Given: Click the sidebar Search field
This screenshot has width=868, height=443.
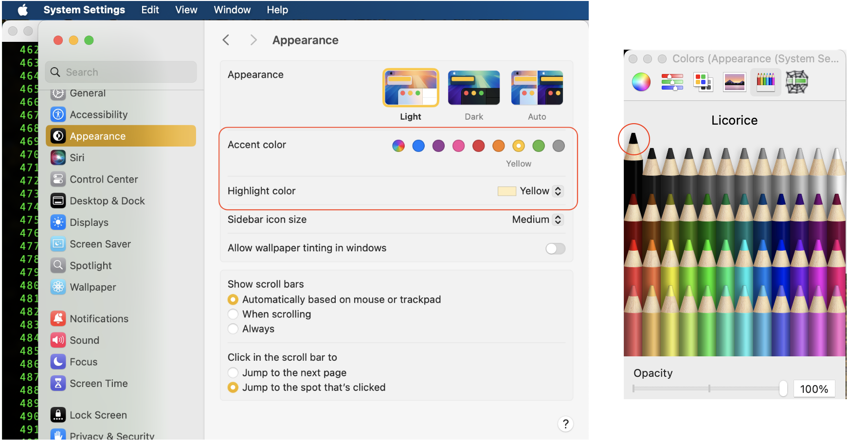Looking at the screenshot, I should (121, 72).
